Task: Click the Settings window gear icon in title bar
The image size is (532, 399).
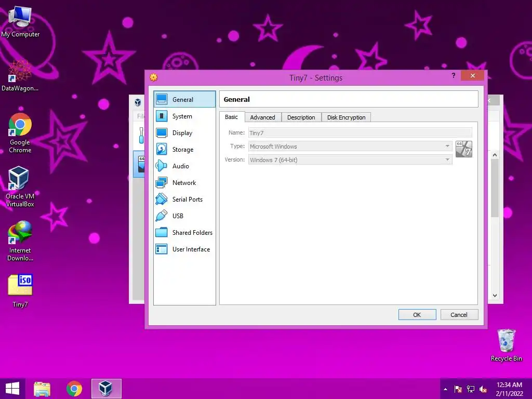Action: [154, 77]
